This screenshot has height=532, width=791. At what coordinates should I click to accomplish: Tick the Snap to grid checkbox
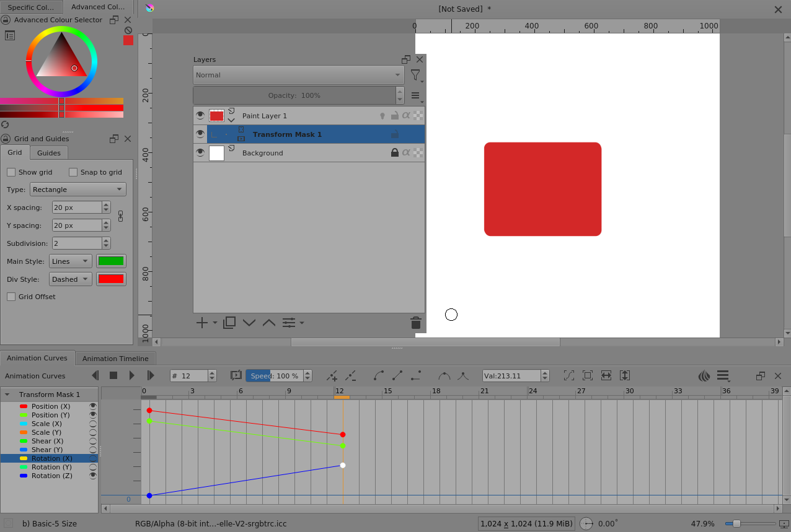click(x=73, y=172)
